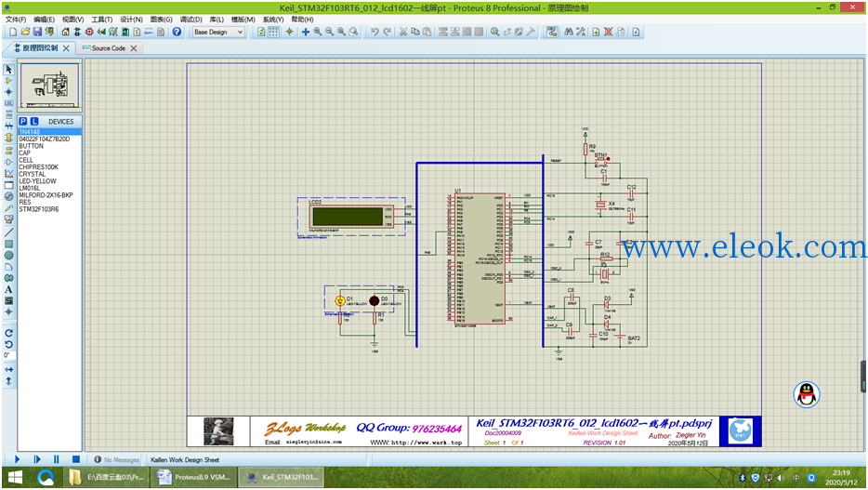Switch to the Source Code tab

[109, 48]
